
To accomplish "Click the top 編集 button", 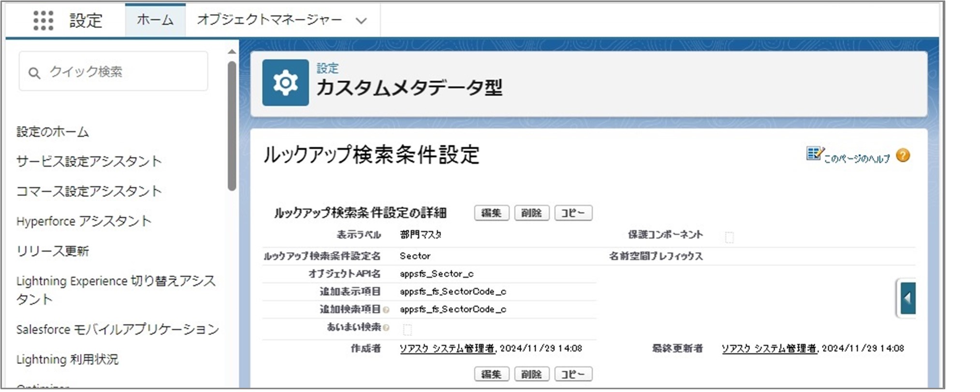I will [491, 213].
